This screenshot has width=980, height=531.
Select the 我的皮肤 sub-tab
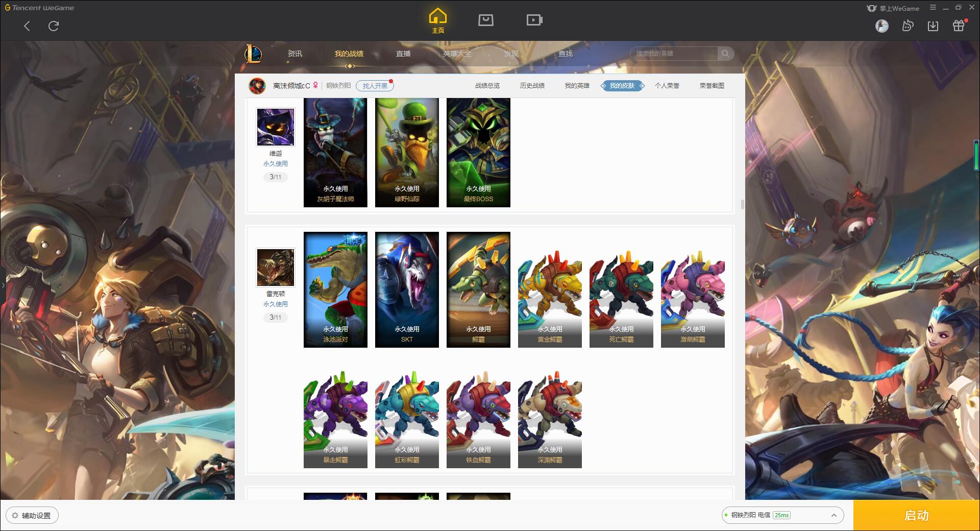622,86
